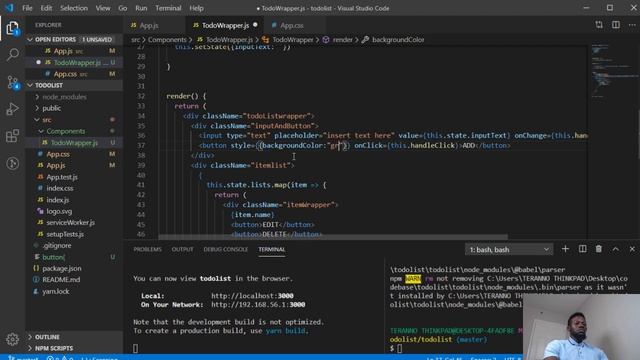Open the View menu
Image resolution: width=640 pixels, height=360 pixels.
[x=103, y=8]
